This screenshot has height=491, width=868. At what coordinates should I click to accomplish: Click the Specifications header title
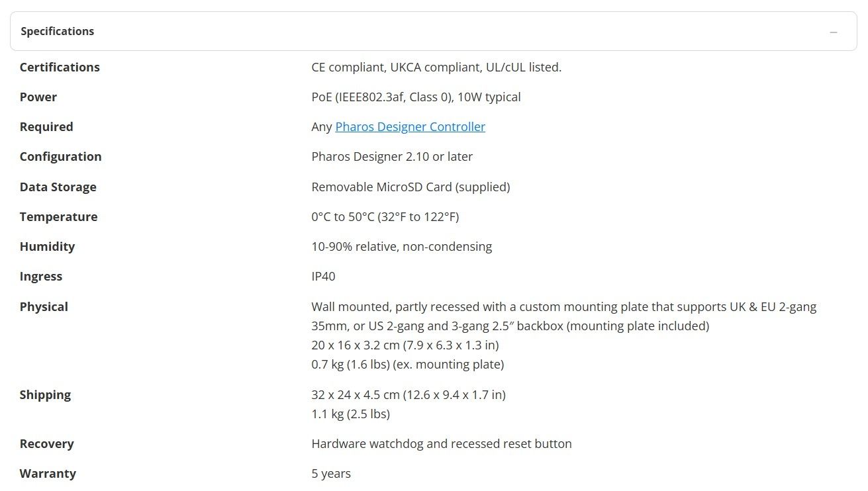(x=58, y=31)
